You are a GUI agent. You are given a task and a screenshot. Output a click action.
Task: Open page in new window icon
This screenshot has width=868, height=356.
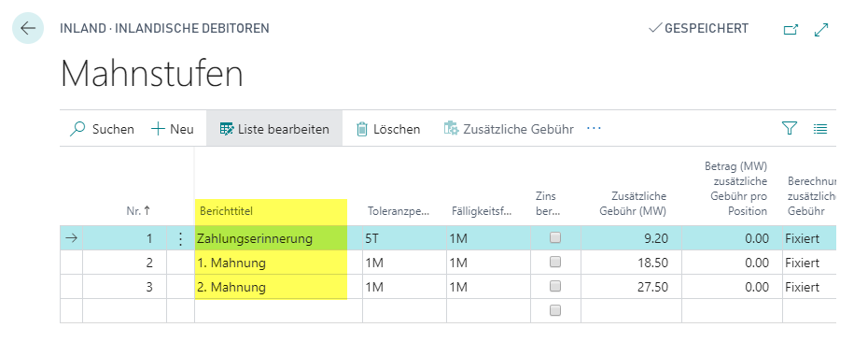(791, 30)
